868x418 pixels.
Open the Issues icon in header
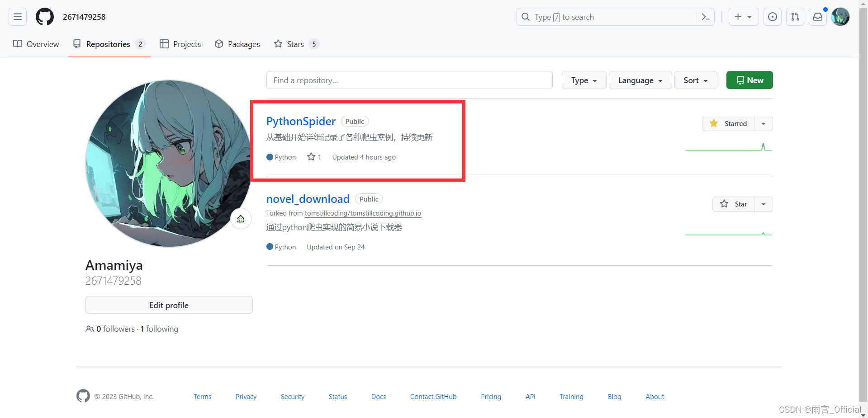click(773, 17)
